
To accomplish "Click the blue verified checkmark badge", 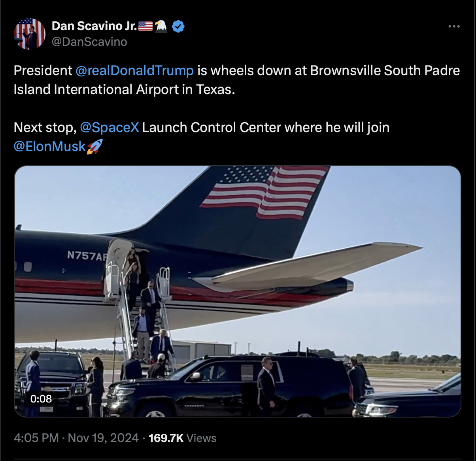I will click(x=178, y=26).
